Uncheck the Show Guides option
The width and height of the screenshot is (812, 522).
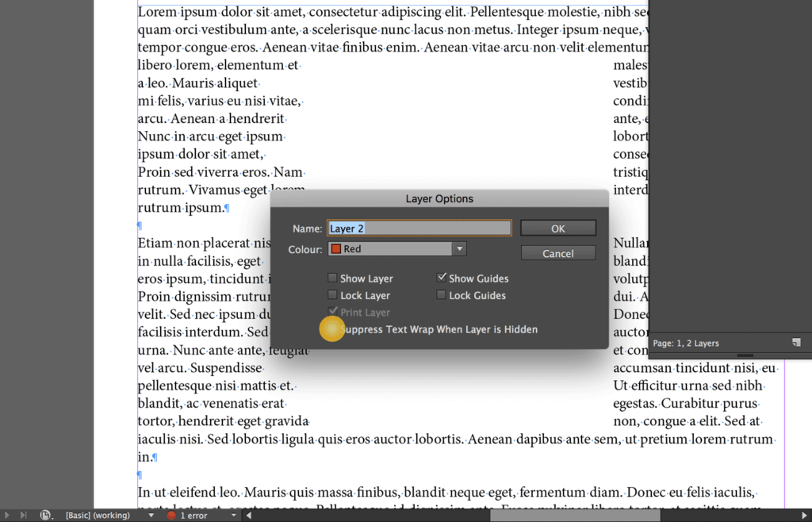441,278
